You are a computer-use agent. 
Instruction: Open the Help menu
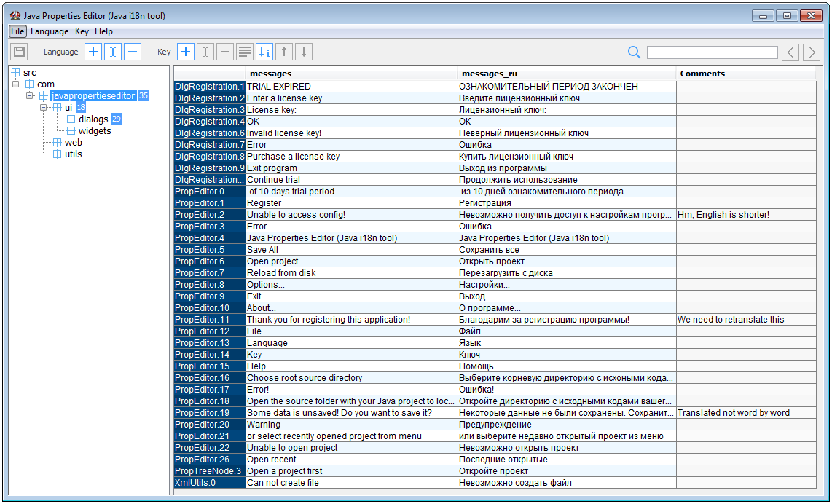[x=103, y=31]
